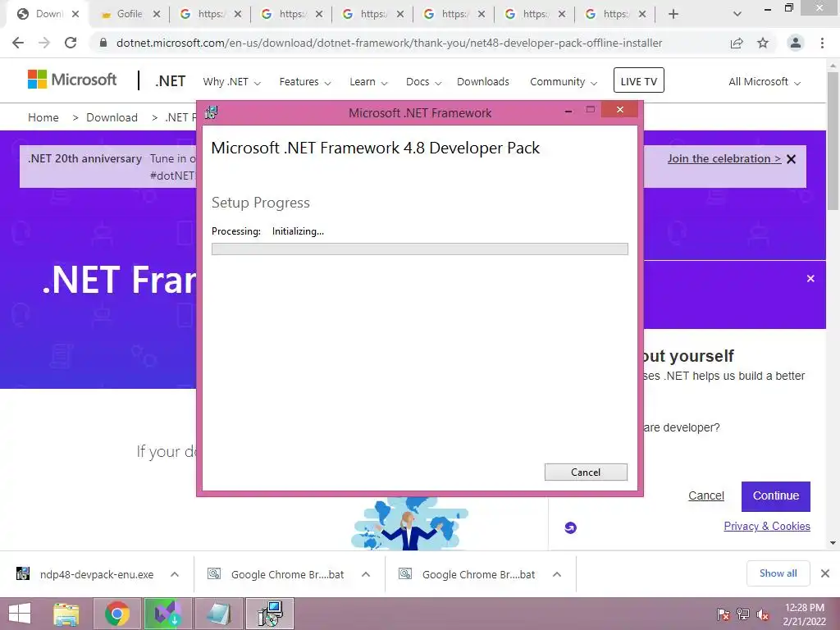This screenshot has height=630, width=840.
Task: Select the setup installer taskbar icon
Action: click(270, 614)
